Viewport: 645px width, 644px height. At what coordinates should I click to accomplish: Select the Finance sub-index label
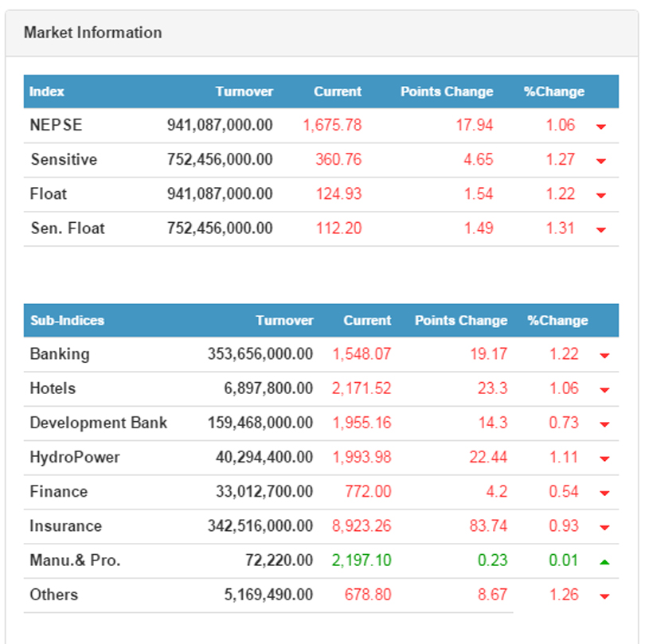(58, 491)
